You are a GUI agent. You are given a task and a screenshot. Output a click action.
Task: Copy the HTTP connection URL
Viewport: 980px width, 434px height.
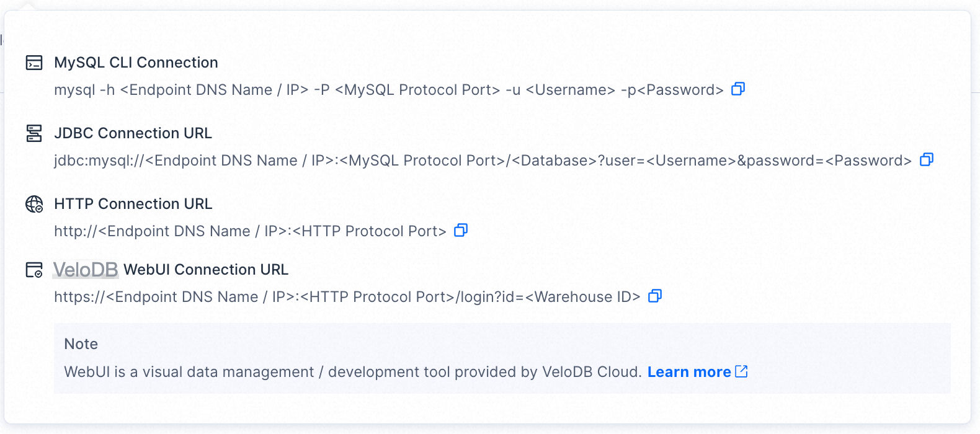tap(460, 231)
